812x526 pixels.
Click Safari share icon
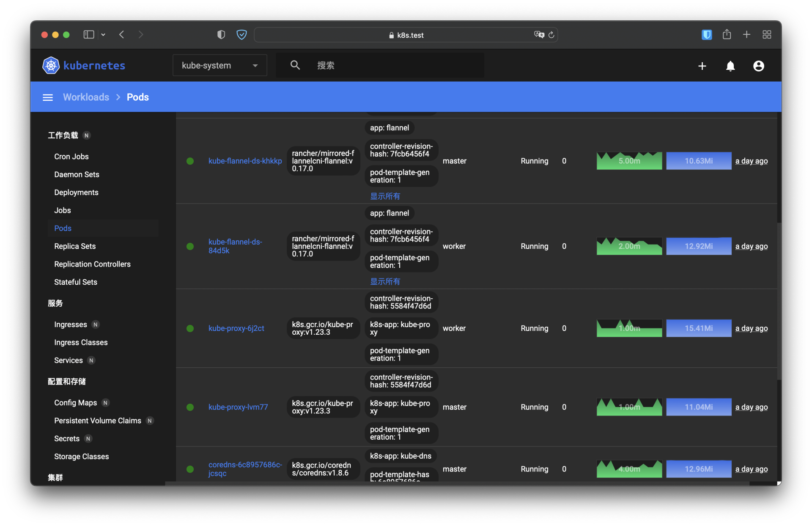click(727, 34)
